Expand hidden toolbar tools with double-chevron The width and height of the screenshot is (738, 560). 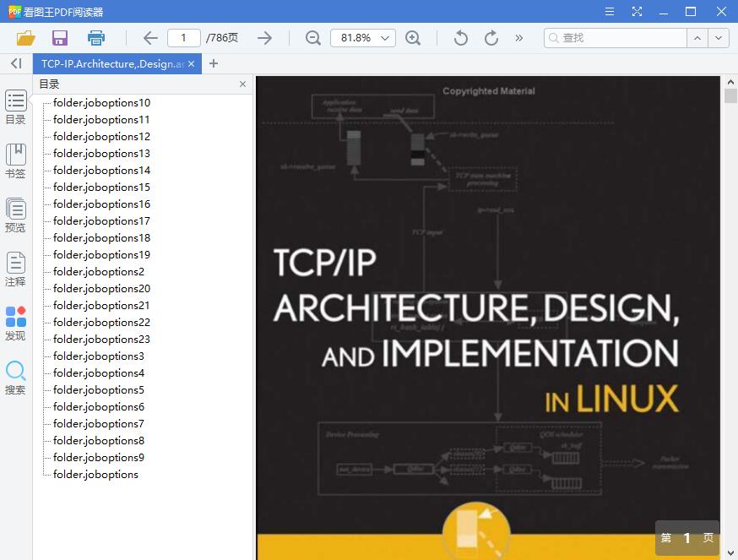518,37
